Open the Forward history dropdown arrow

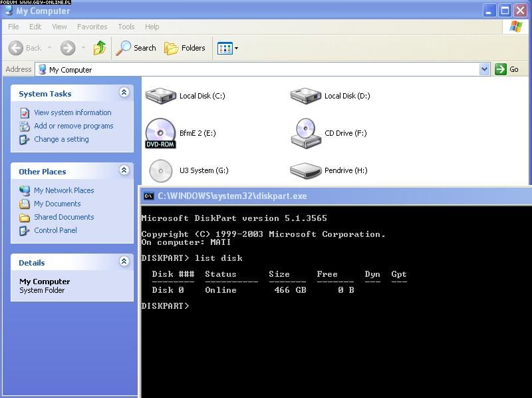pos(83,48)
